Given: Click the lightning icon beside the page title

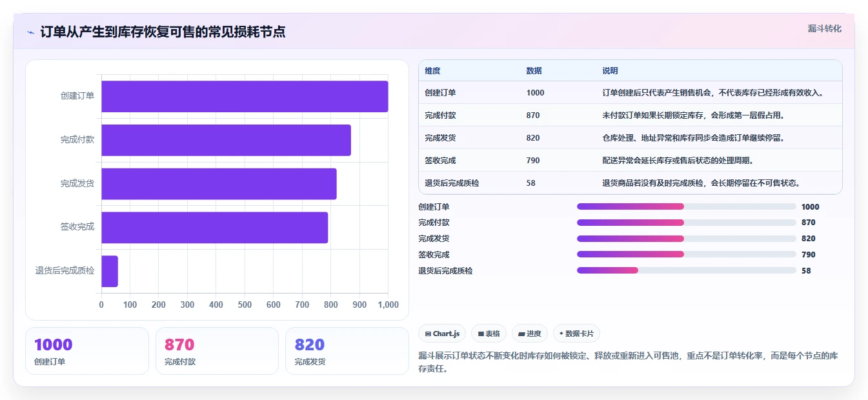Looking at the screenshot, I should tap(30, 32).
